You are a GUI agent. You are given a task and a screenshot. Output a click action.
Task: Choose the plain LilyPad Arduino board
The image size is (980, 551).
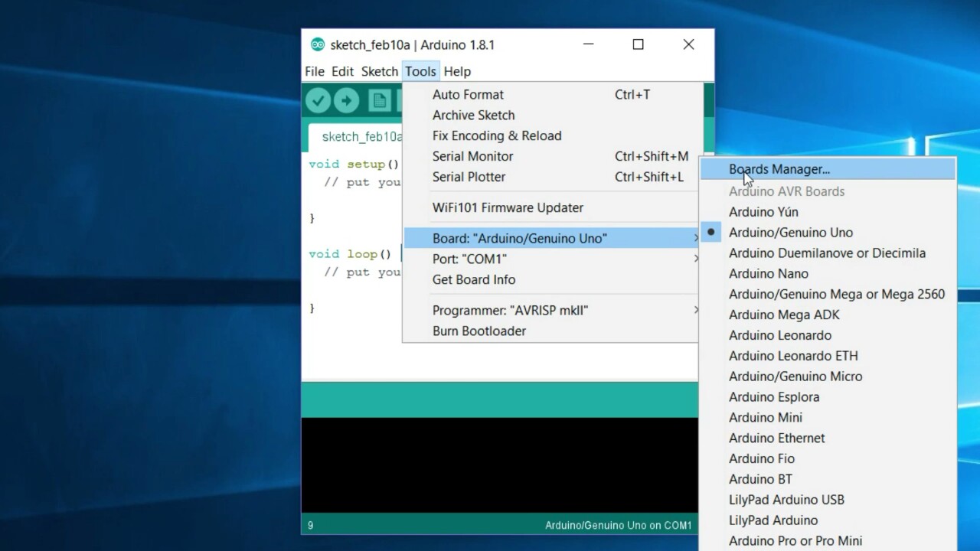(828, 521)
